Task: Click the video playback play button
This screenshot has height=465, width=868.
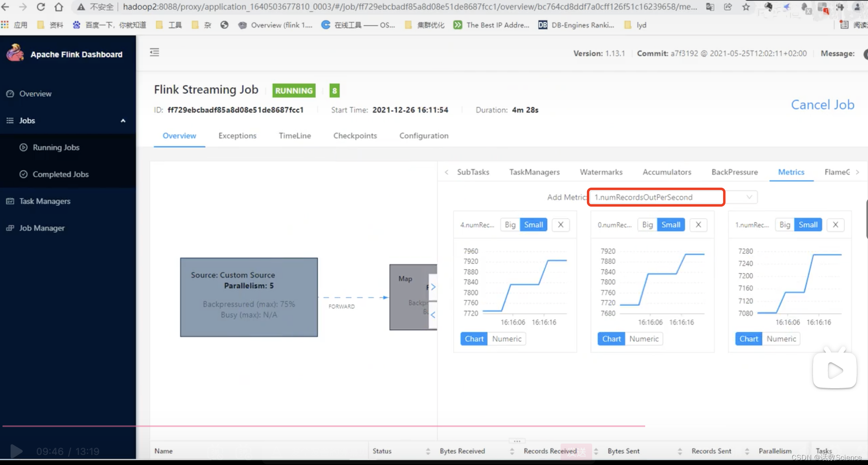Action: pyautogui.click(x=15, y=451)
